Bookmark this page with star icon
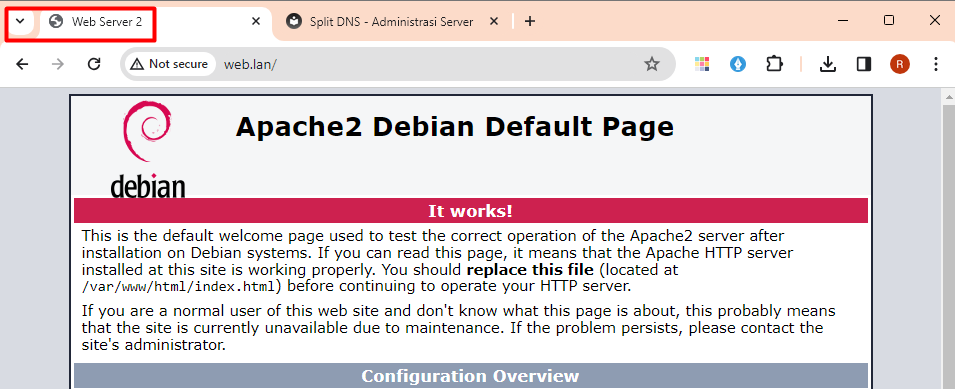Viewport: 955px width, 389px height. pyautogui.click(x=652, y=64)
